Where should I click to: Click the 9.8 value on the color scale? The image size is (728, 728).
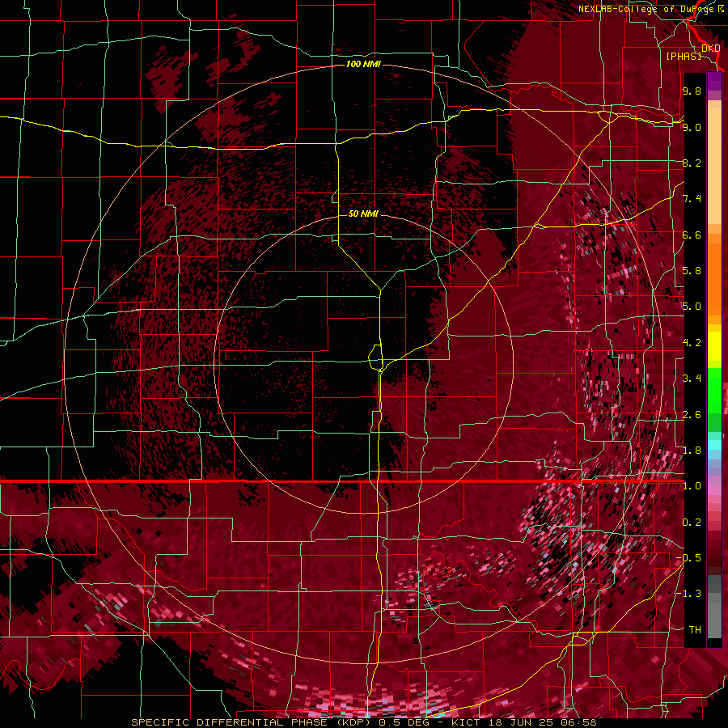click(x=692, y=91)
